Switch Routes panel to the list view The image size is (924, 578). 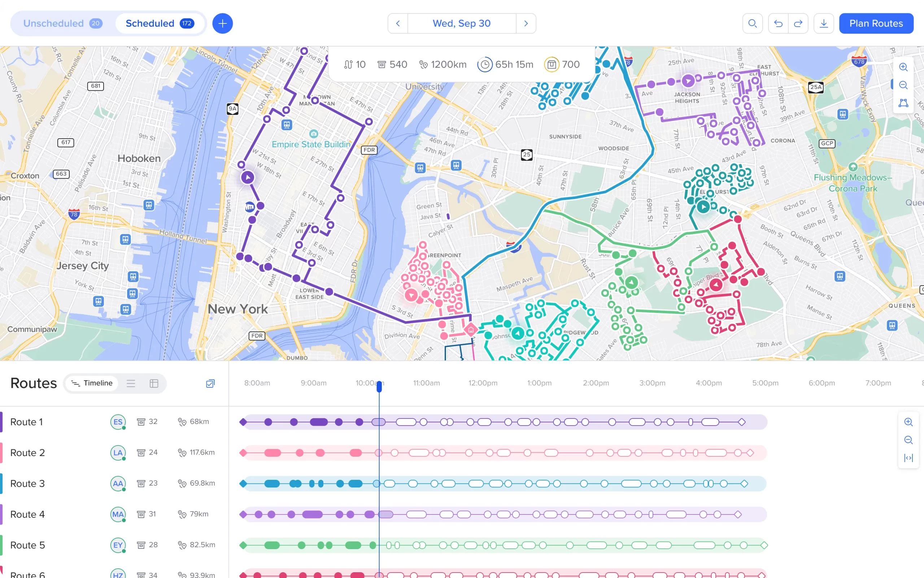tap(131, 383)
